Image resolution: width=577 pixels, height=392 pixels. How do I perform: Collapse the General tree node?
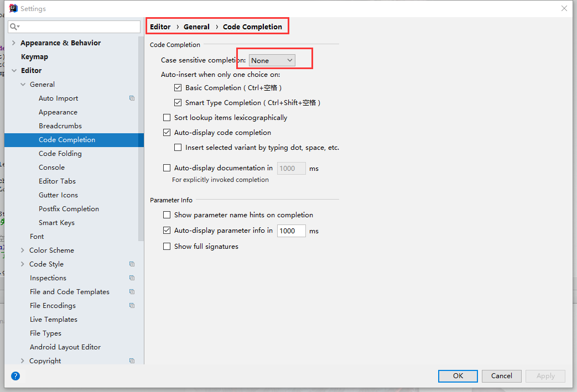[x=23, y=85]
